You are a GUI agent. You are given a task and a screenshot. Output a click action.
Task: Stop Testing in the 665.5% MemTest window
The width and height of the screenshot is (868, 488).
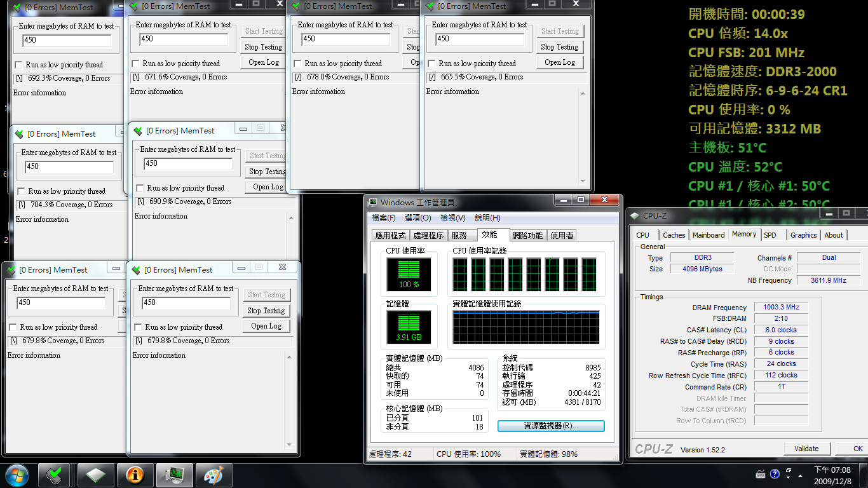[560, 47]
